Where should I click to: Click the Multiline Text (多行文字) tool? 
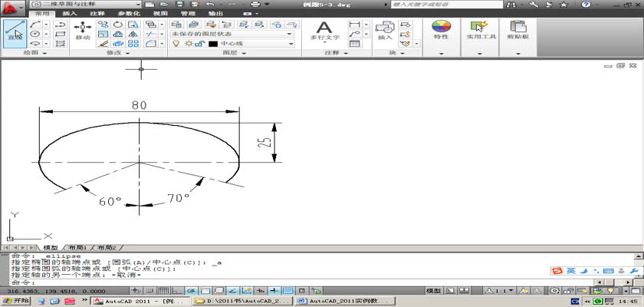point(324,31)
